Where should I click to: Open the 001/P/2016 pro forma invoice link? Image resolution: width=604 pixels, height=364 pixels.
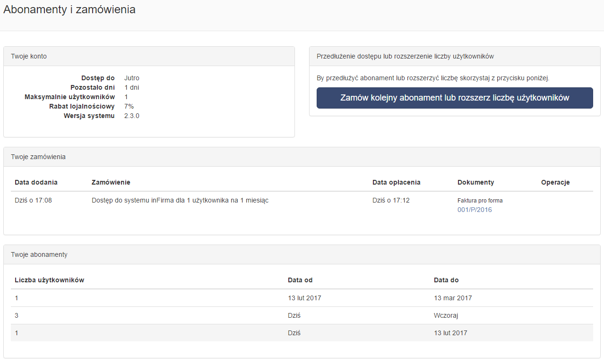coord(475,210)
